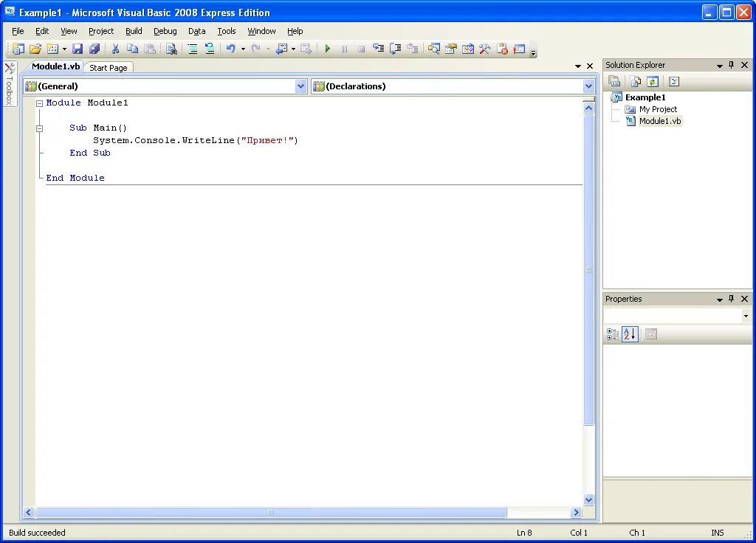756x543 pixels.
Task: Click the Stop Debugging square icon
Action: [x=361, y=49]
